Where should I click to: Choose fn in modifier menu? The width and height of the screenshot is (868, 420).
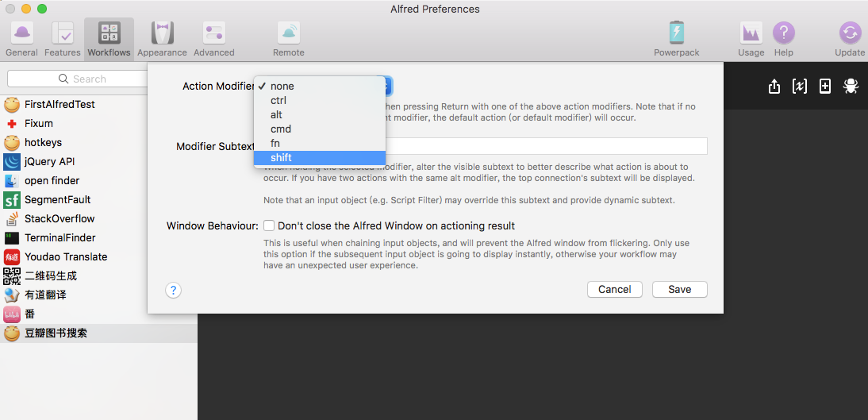320,144
